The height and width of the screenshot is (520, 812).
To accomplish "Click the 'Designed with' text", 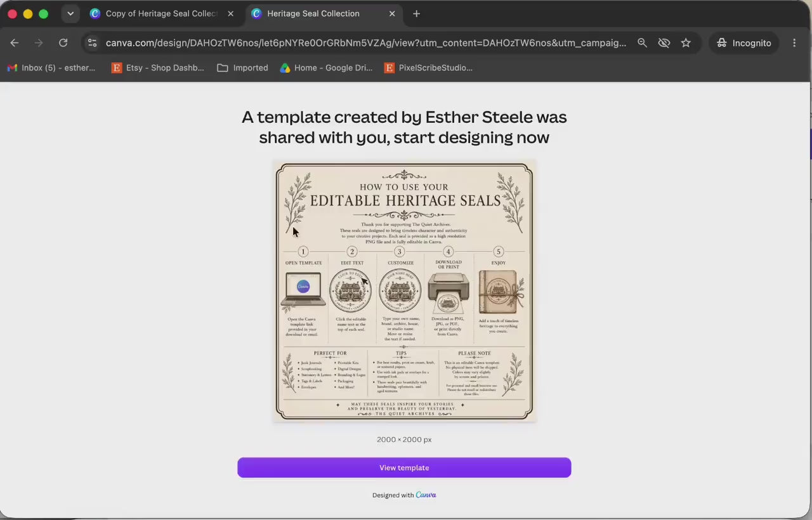I will 393,495.
